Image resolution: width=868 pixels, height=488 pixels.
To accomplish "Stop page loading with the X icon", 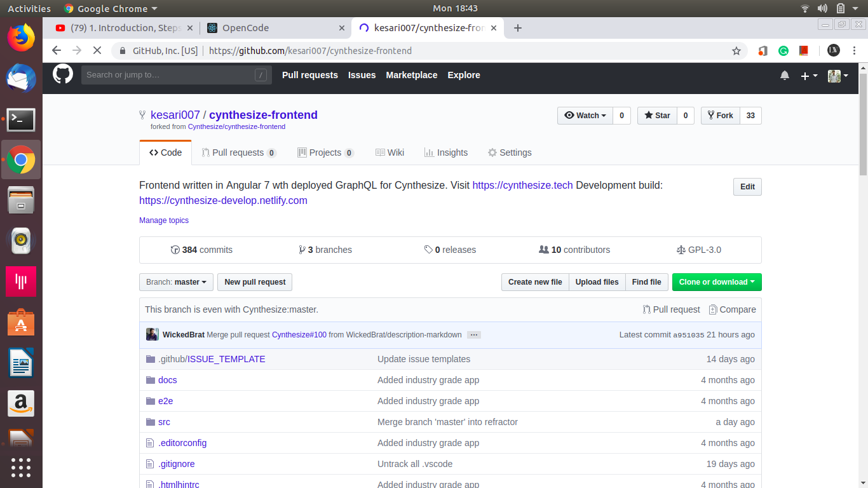I will [x=97, y=50].
